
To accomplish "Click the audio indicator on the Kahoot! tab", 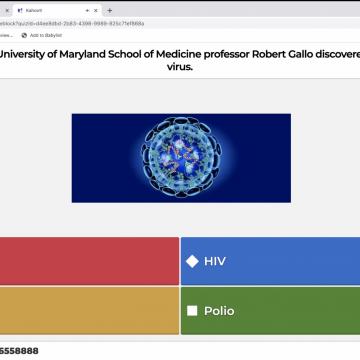I will point(88,11).
